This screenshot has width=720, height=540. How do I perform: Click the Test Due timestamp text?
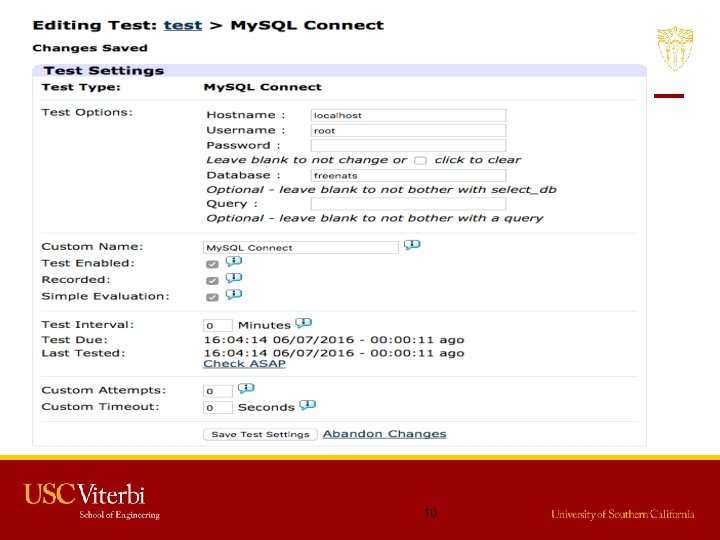click(x=334, y=340)
